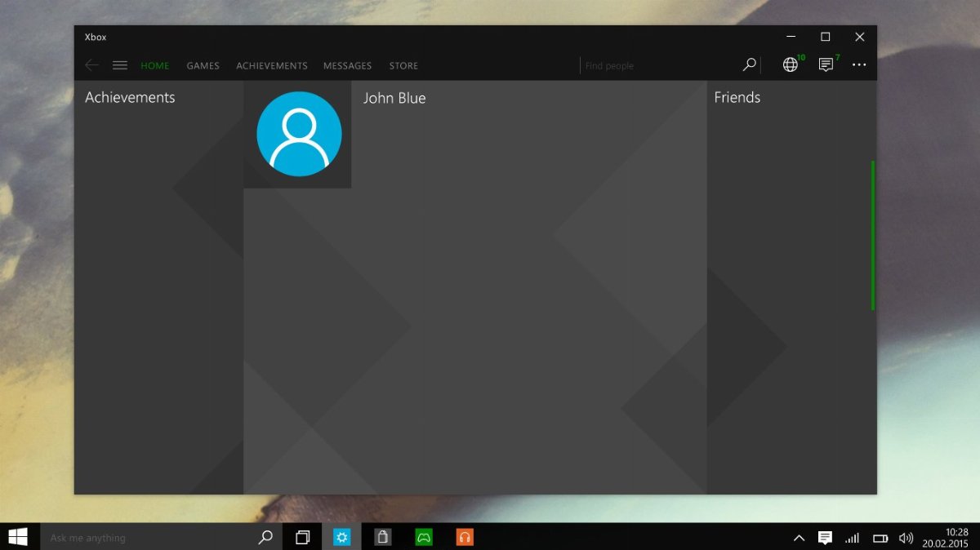Click the green vertical scrollbar
The height and width of the screenshot is (550, 980).
click(873, 235)
